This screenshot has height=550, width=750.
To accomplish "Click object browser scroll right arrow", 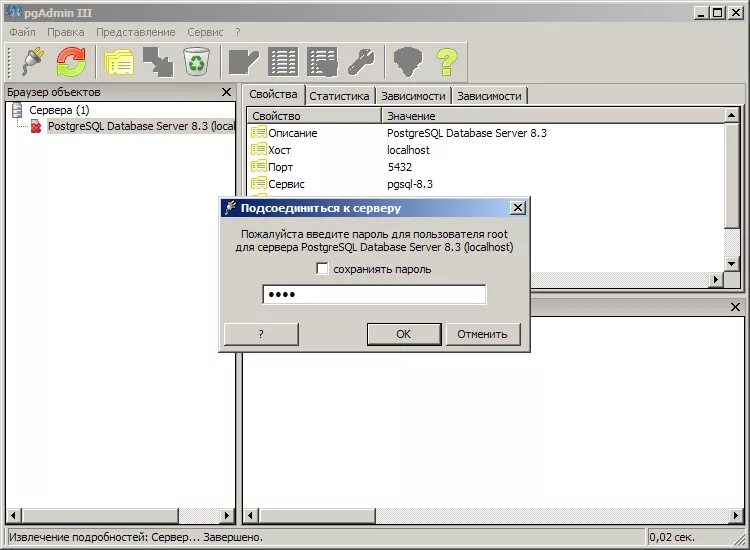I will coord(227,516).
